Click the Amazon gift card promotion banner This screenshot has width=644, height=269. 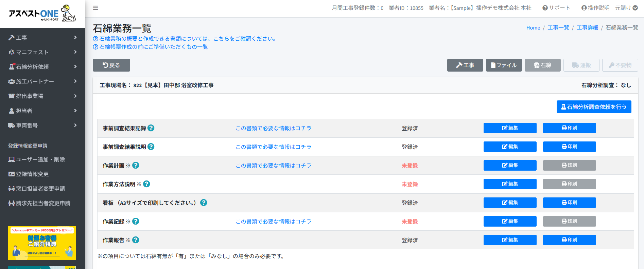(42, 243)
